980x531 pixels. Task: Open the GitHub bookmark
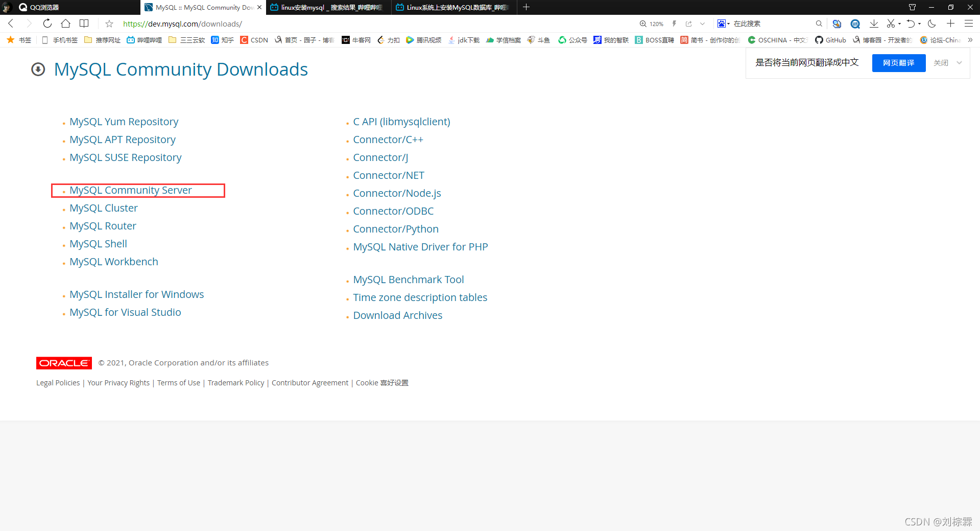coord(830,40)
